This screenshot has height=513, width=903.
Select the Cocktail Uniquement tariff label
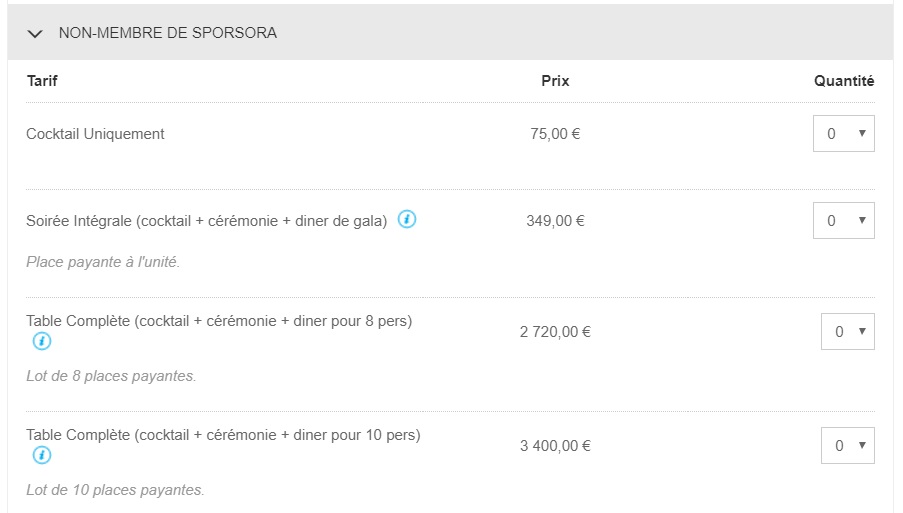pyautogui.click(x=95, y=134)
